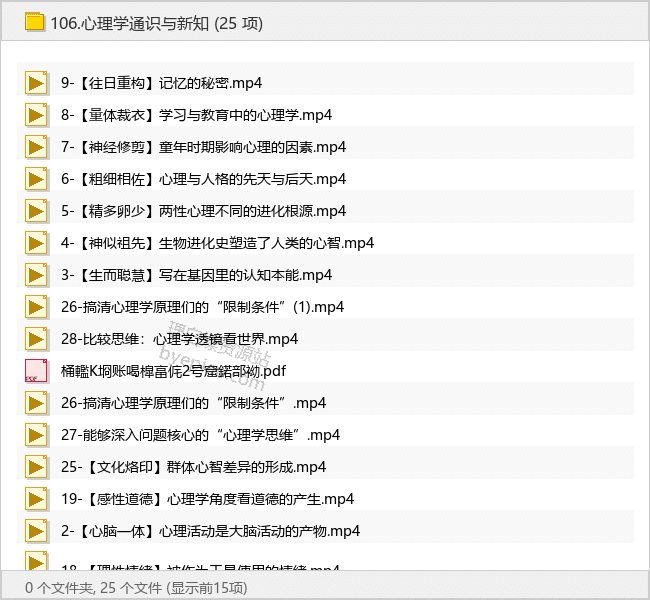Click the video icon for 6-【粗细相佐】 file
Screen dimensions: 650x600
pyautogui.click(x=36, y=179)
